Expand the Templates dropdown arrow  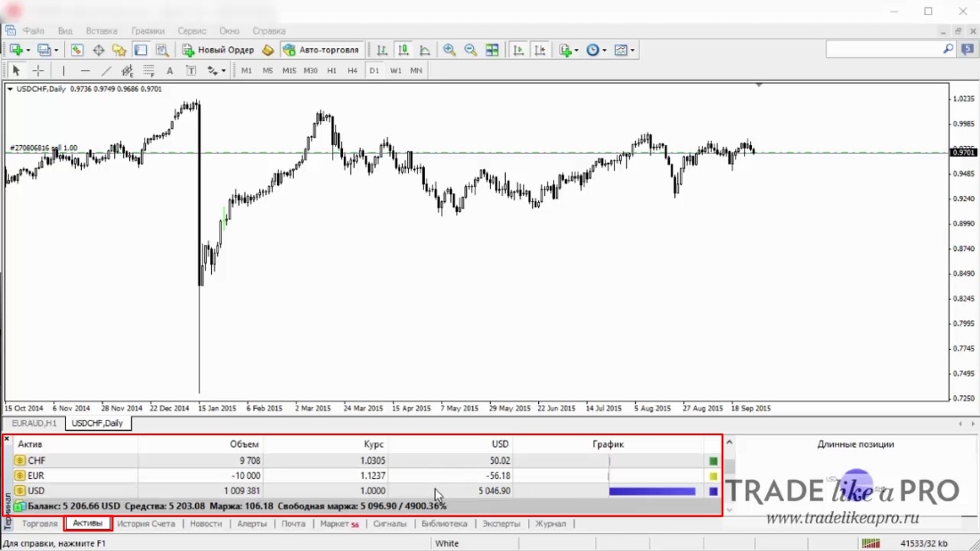tap(633, 50)
